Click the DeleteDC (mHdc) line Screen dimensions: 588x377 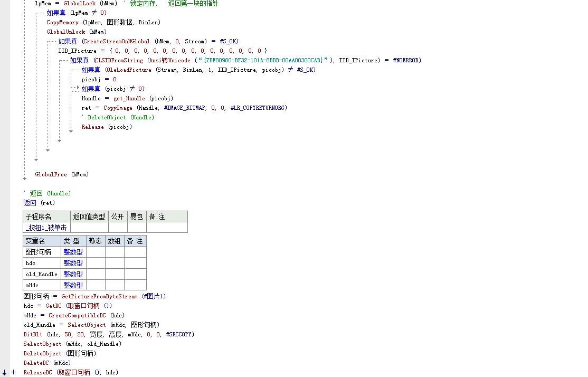(x=47, y=363)
